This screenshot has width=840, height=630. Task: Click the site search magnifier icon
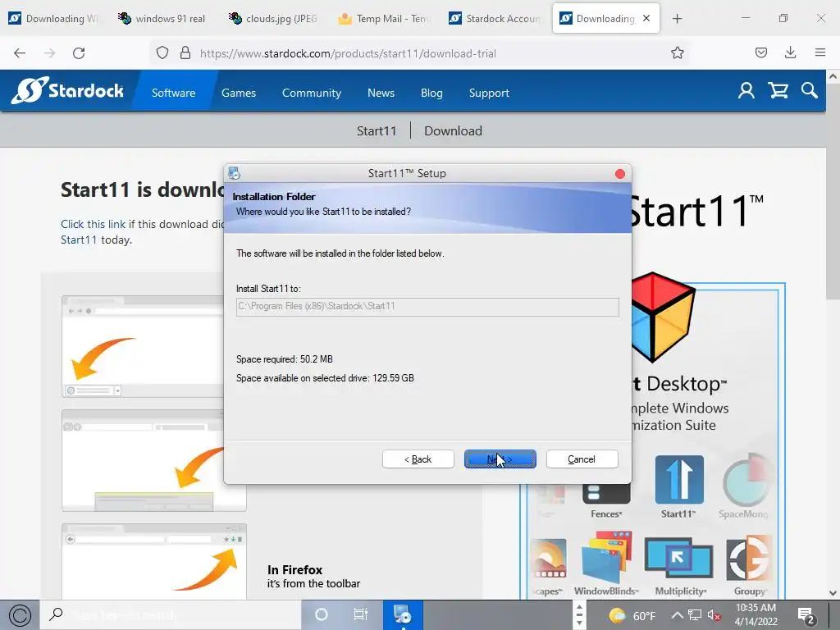coord(810,90)
